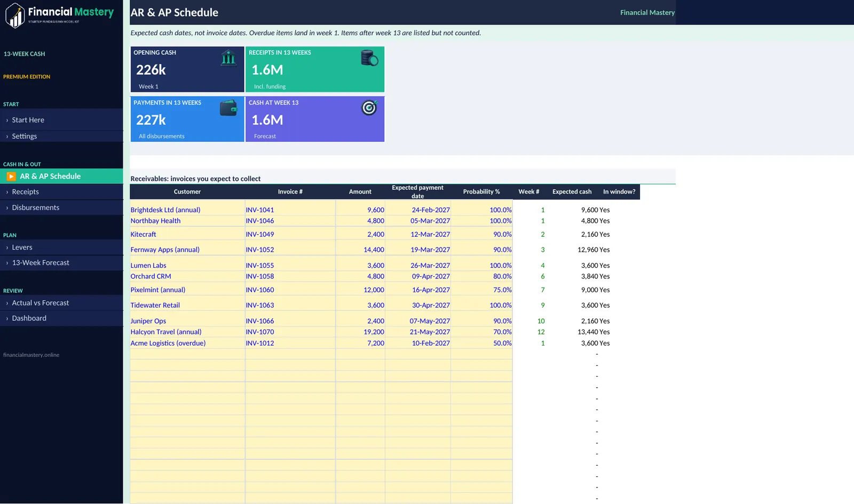The width and height of the screenshot is (854, 504).
Task: Click the coins icon on Receipts card
Action: click(x=369, y=58)
